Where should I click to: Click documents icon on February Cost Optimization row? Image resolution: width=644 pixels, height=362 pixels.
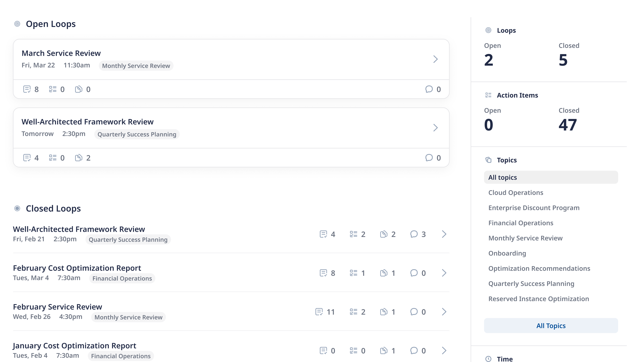[x=384, y=273]
